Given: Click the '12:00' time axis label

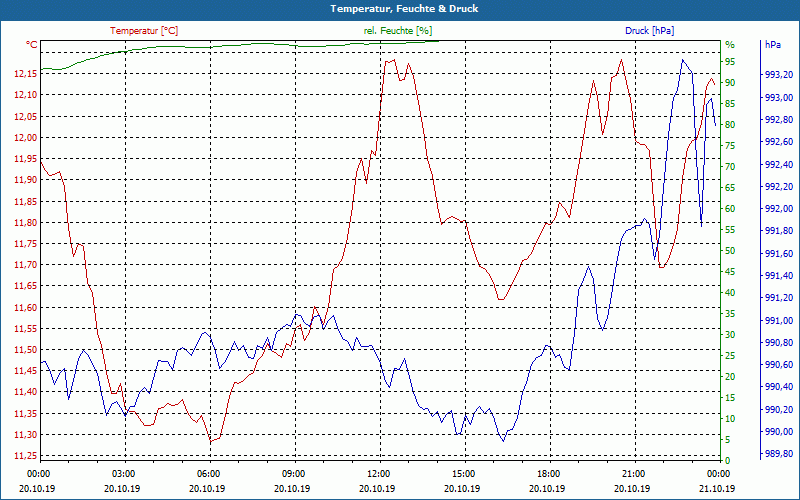Looking at the screenshot, I should (x=378, y=474).
